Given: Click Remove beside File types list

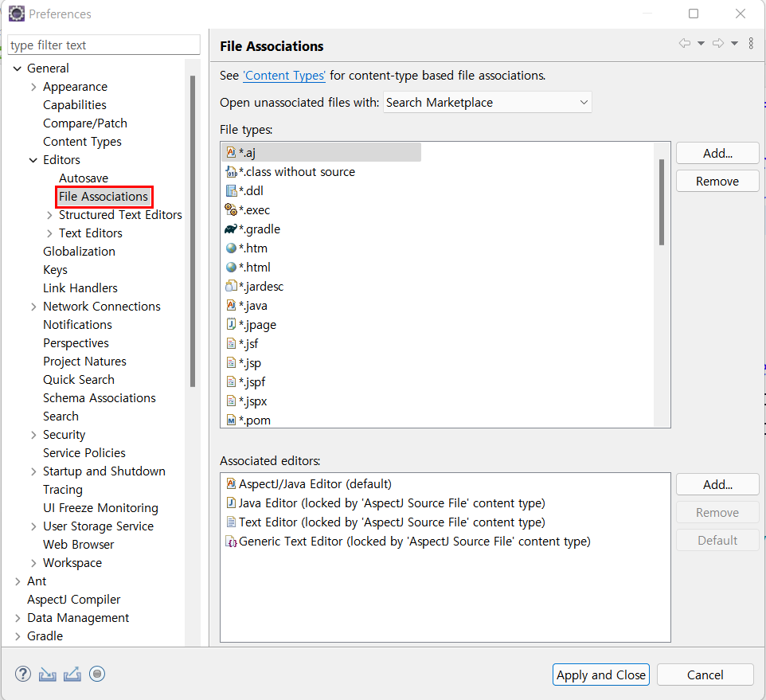Looking at the screenshot, I should (717, 182).
